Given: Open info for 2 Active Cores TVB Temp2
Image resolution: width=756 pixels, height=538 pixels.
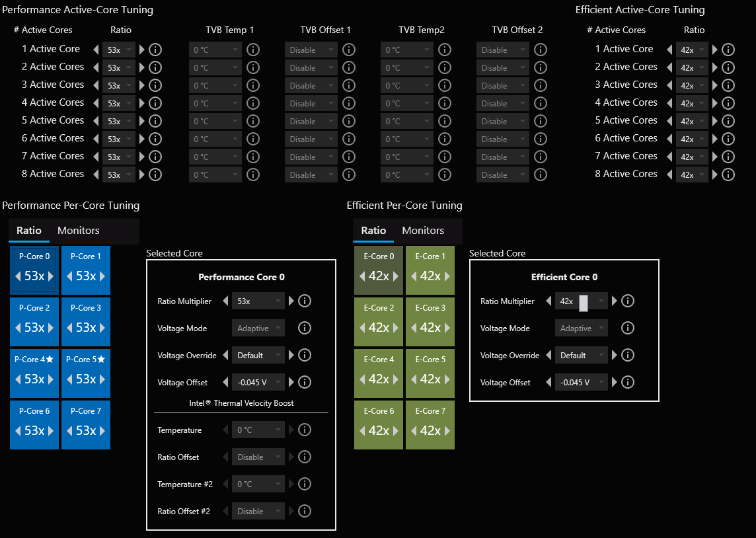Looking at the screenshot, I should pyautogui.click(x=445, y=67).
